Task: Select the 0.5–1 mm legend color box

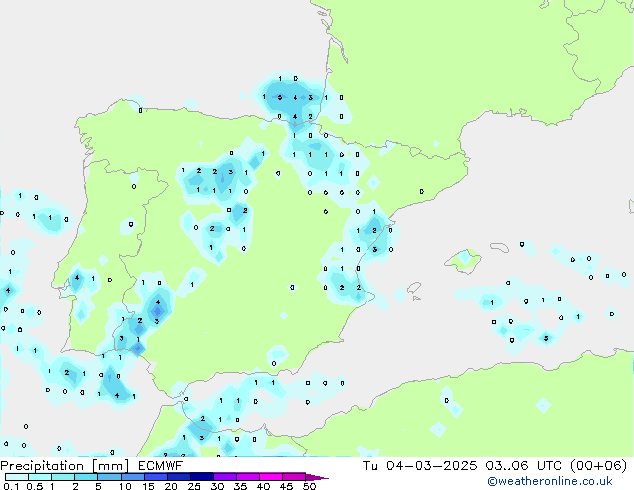Action: (x=40, y=477)
